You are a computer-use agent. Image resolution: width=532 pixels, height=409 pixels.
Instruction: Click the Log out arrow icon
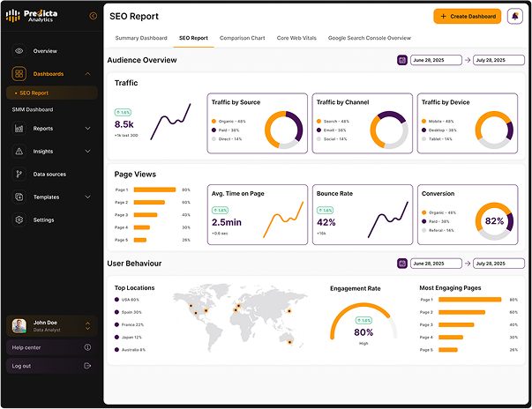point(87,366)
